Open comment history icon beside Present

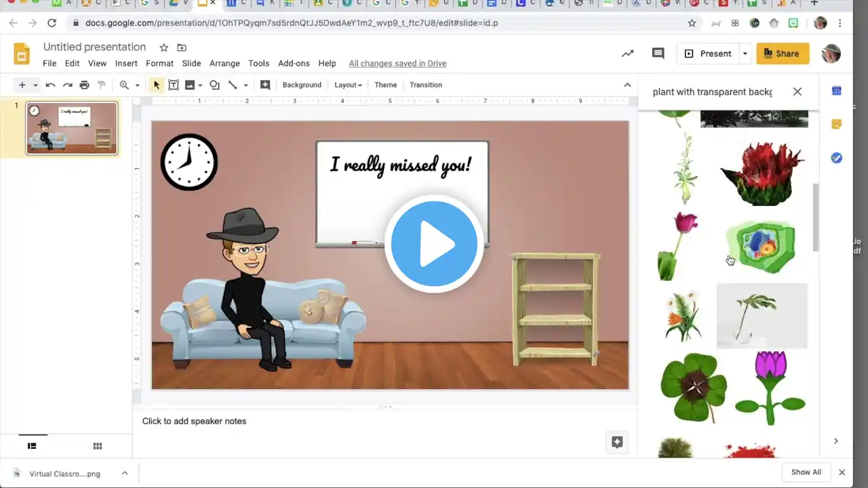658,54
